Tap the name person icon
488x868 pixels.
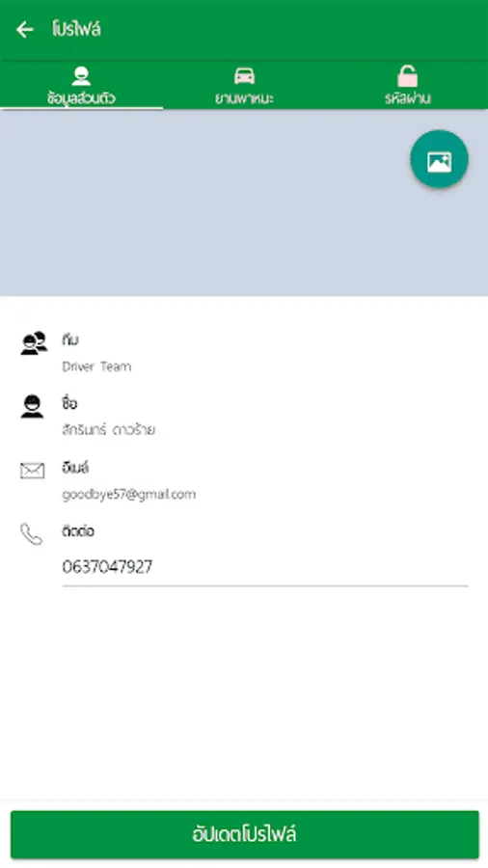[x=32, y=406]
